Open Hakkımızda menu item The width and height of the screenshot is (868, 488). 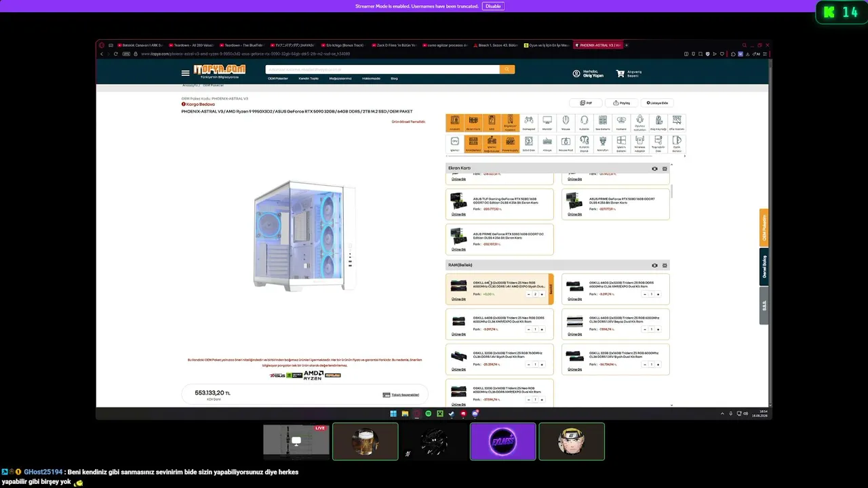point(371,79)
